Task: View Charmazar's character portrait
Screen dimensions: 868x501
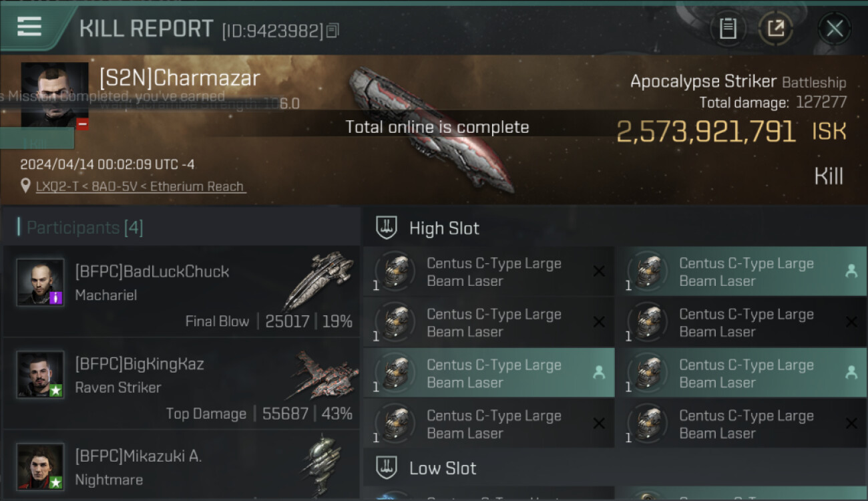Action: (54, 94)
